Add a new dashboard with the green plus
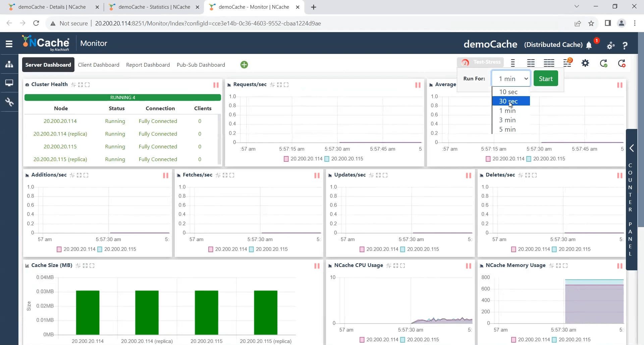Screen dimensions: 644x345 pyautogui.click(x=244, y=65)
